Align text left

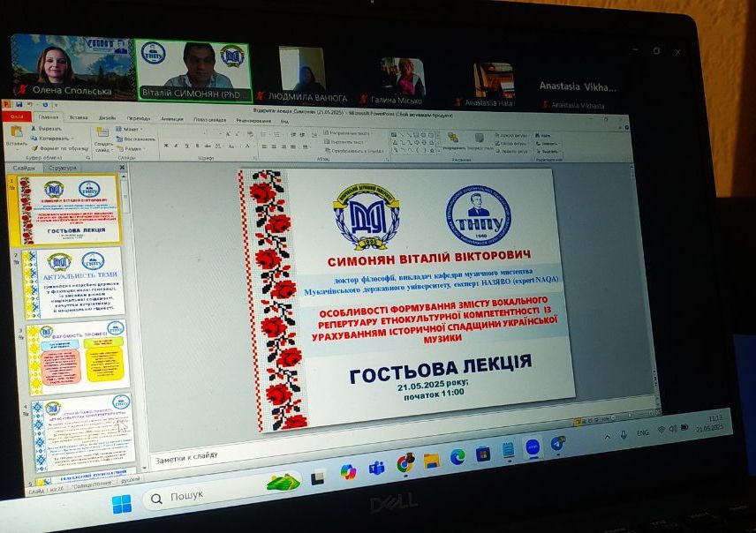pos(264,146)
